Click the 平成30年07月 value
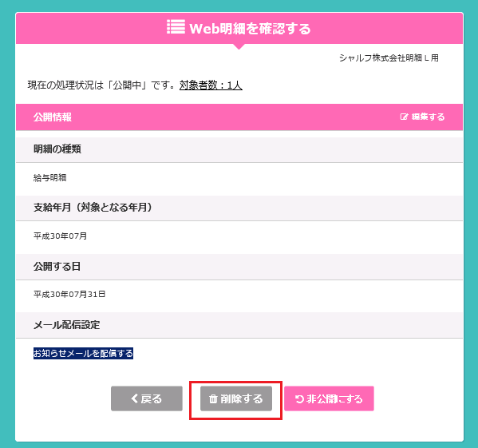This screenshot has height=448, width=478. pos(60,236)
